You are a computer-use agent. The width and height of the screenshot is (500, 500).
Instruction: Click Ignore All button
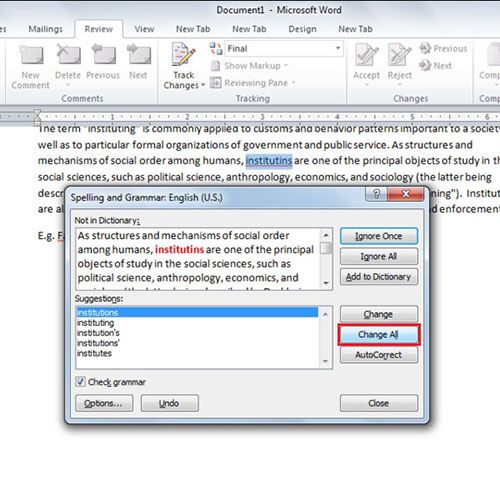379,256
